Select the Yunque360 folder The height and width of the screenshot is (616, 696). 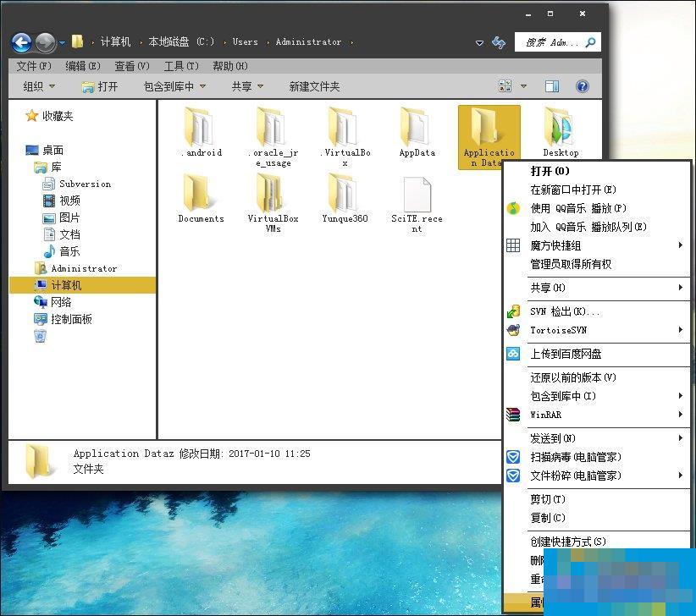tap(345, 199)
